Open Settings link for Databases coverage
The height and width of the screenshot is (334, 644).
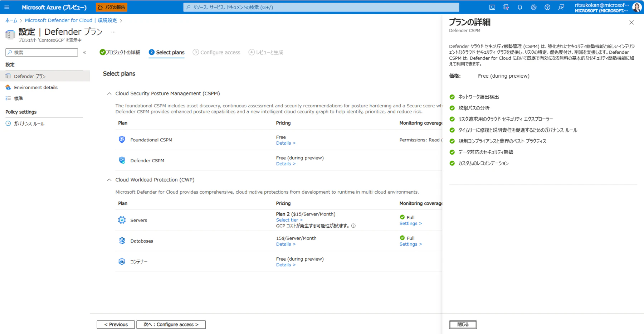pyautogui.click(x=411, y=244)
